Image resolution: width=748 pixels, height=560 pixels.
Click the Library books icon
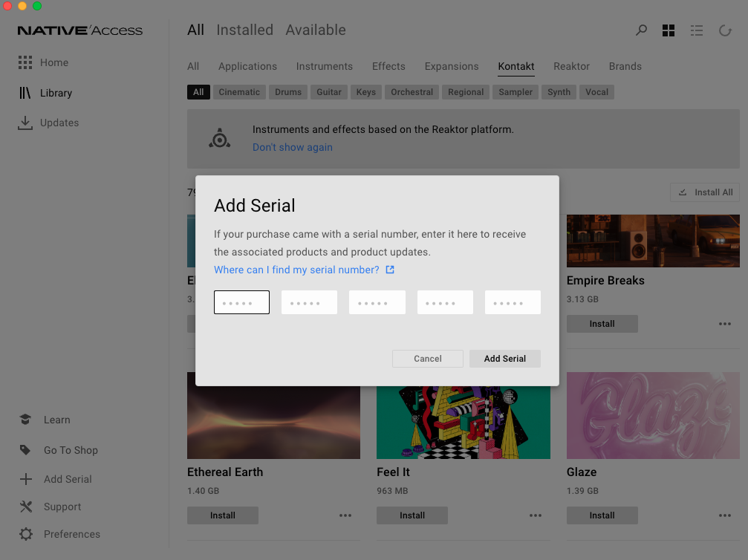point(25,93)
